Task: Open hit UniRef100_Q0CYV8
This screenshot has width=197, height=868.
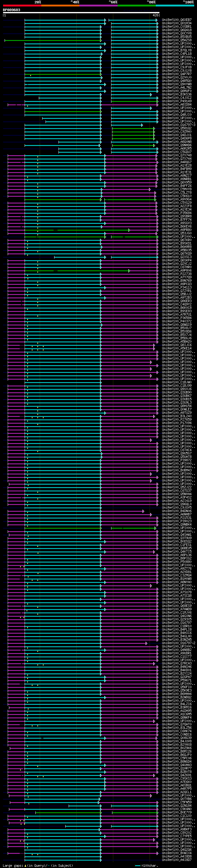Action: coord(176,33)
